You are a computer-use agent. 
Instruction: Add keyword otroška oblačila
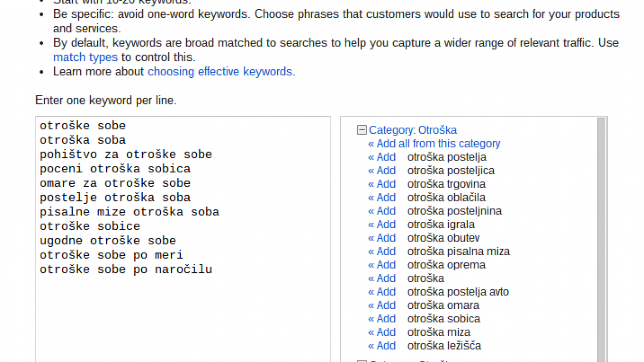(382, 198)
